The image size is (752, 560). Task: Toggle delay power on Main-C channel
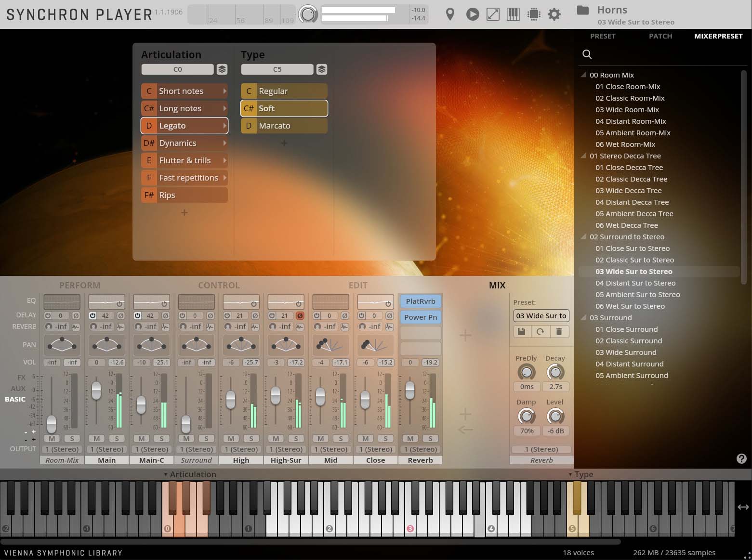point(137,316)
